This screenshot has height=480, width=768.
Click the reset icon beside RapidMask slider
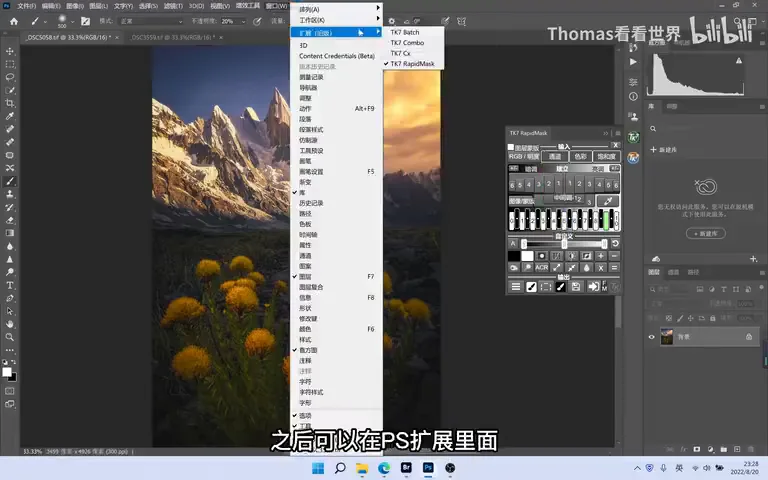615,243
